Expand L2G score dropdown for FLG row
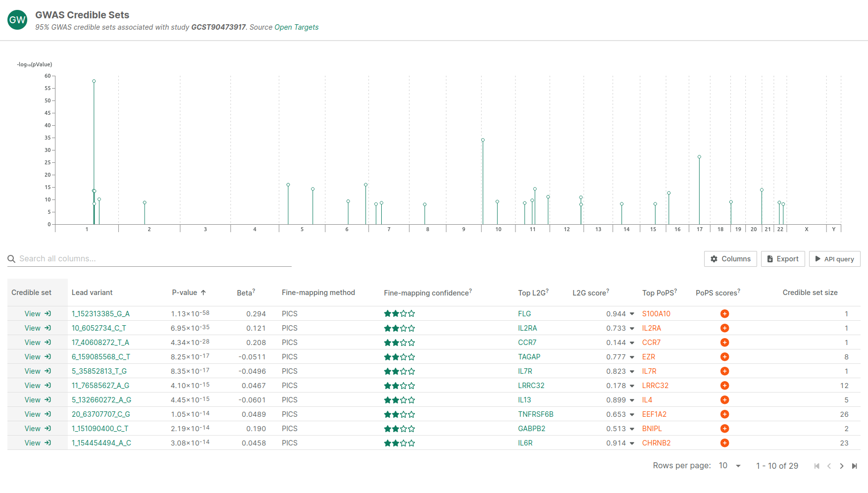 632,314
